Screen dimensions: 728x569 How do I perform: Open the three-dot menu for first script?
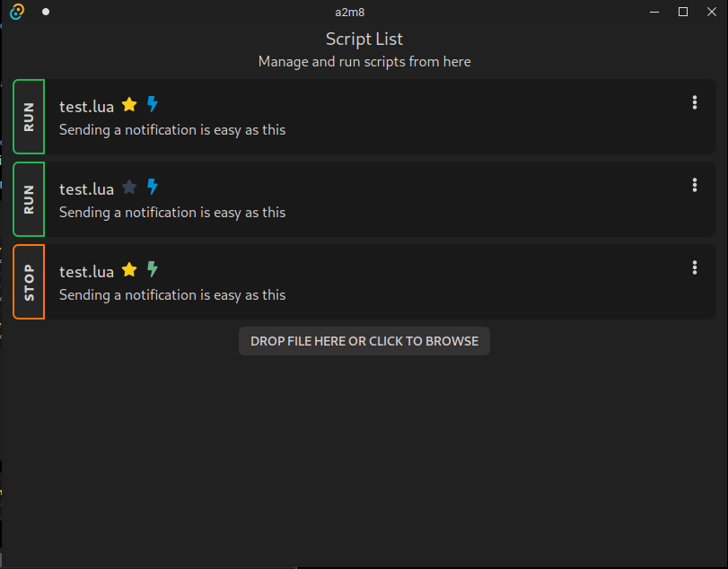pyautogui.click(x=694, y=103)
